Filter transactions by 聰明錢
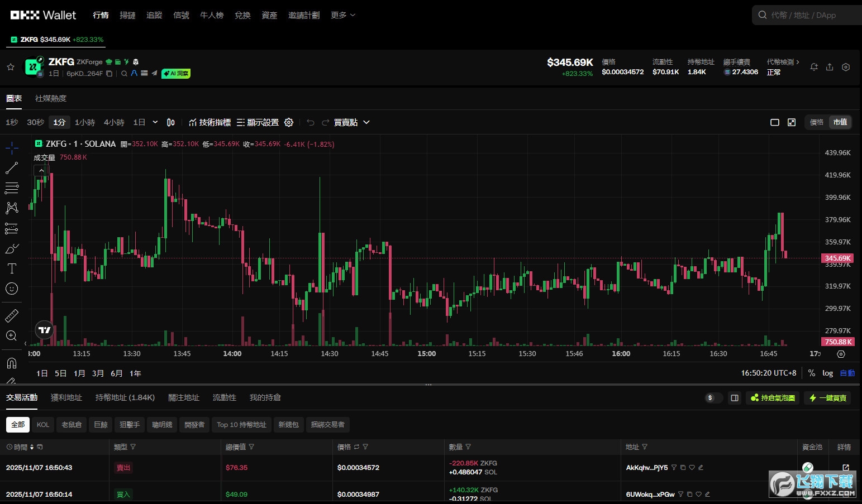Image resolution: width=862 pixels, height=504 pixels. click(162, 425)
